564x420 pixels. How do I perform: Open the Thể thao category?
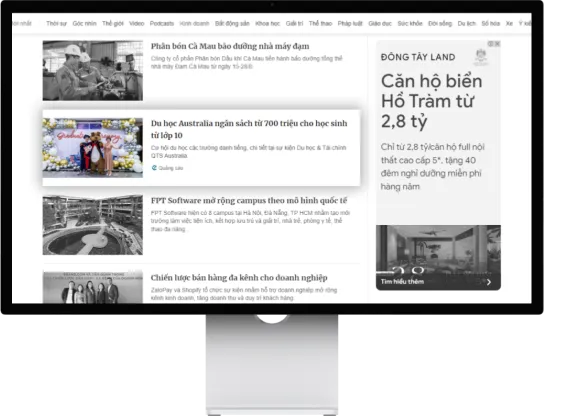tap(320, 24)
